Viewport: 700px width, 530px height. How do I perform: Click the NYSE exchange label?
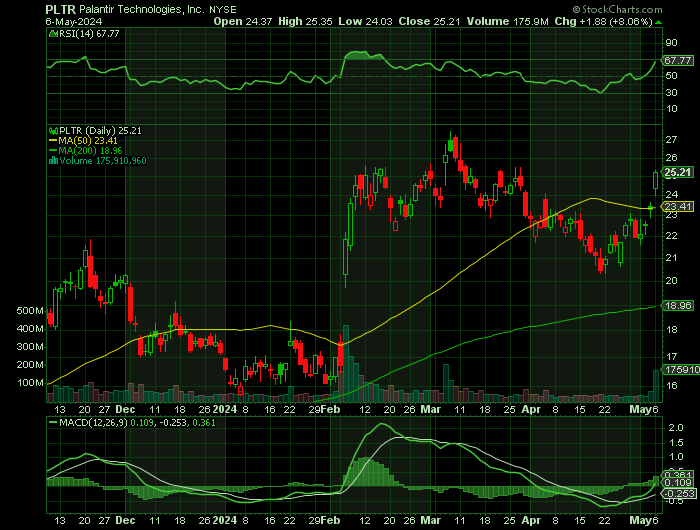pyautogui.click(x=223, y=10)
